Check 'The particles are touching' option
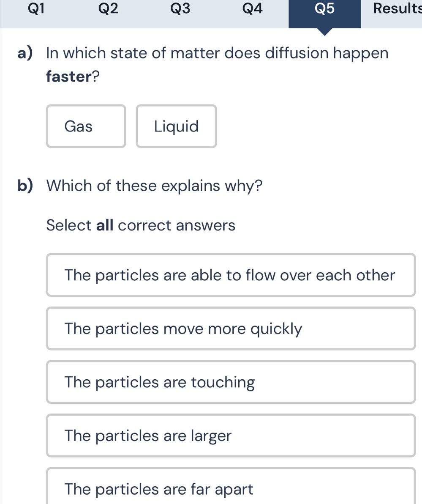The width and height of the screenshot is (422, 504). point(231,382)
